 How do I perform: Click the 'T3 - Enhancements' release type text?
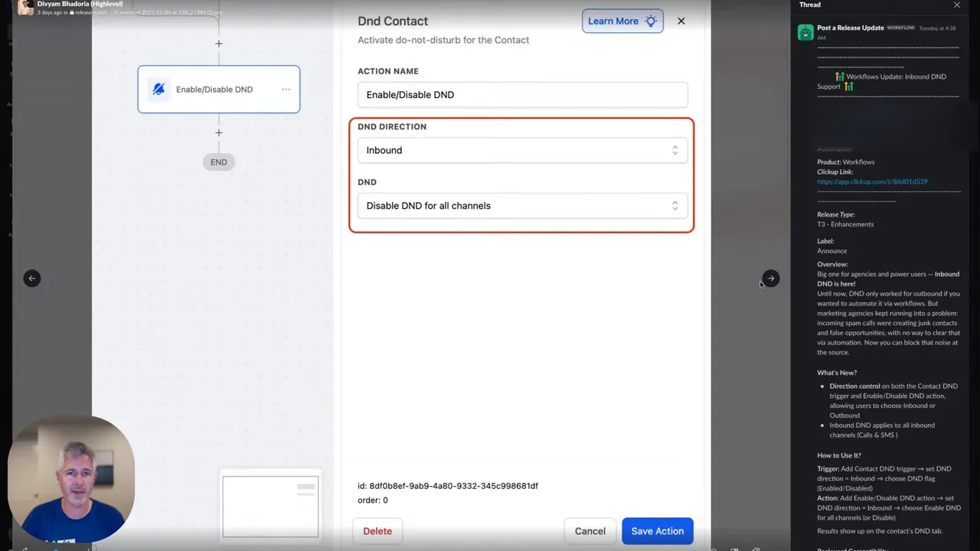[845, 224]
